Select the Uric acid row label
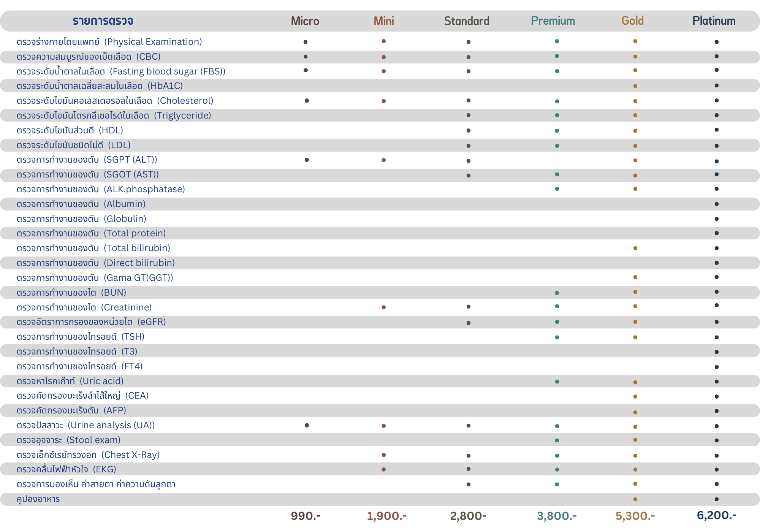Image resolution: width=760 pixels, height=532 pixels. [x=70, y=381]
